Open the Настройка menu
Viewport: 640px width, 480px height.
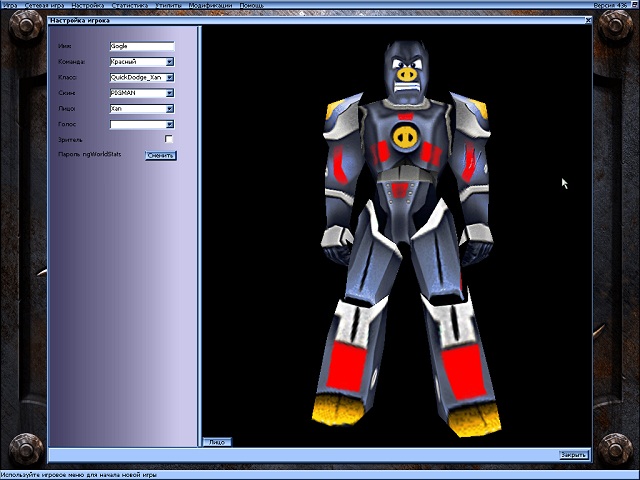point(86,5)
